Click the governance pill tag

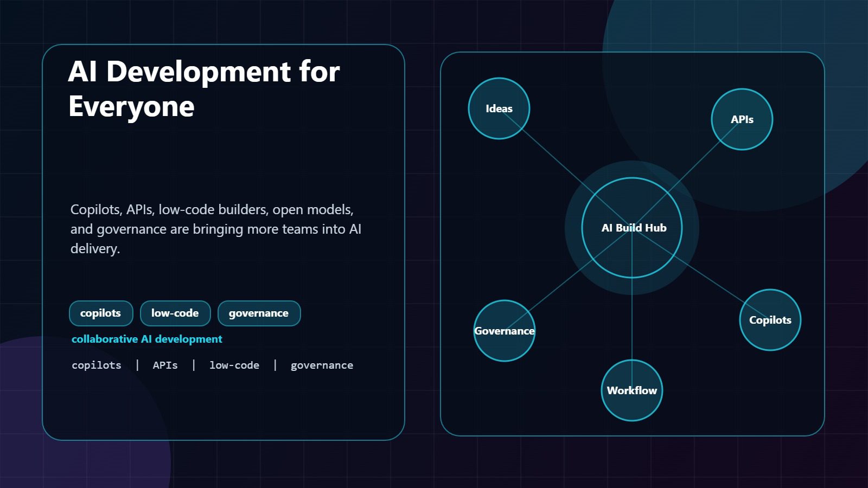pos(259,313)
